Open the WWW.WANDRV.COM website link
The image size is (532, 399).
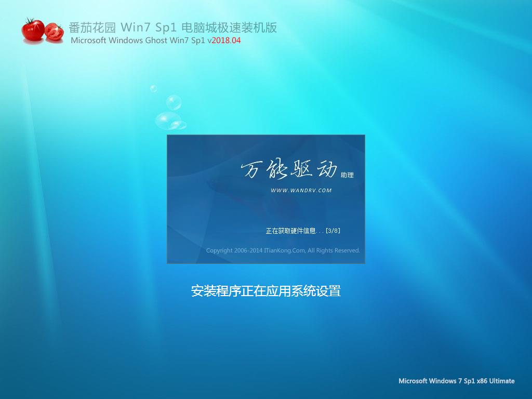tap(301, 190)
